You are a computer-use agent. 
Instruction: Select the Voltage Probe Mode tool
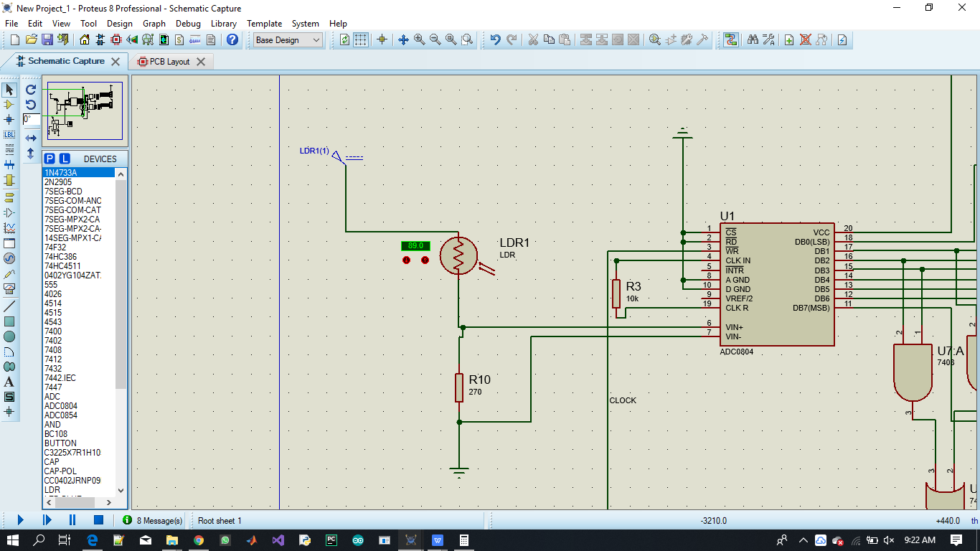(9, 273)
